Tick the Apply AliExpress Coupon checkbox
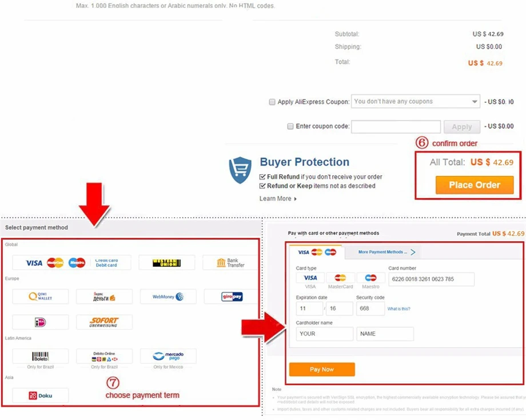Viewport: 526px width, 420px height. [272, 102]
